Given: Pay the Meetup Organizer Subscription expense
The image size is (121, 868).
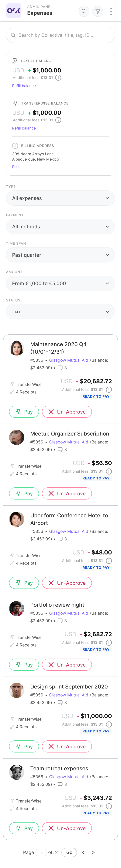Looking at the screenshot, I should [x=24, y=493].
